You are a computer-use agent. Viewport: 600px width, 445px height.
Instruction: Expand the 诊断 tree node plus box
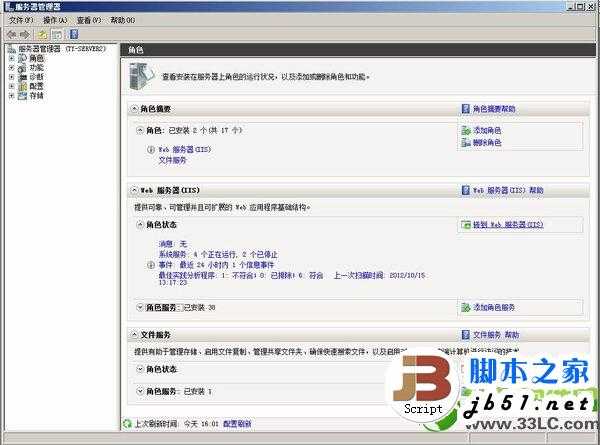(11, 77)
